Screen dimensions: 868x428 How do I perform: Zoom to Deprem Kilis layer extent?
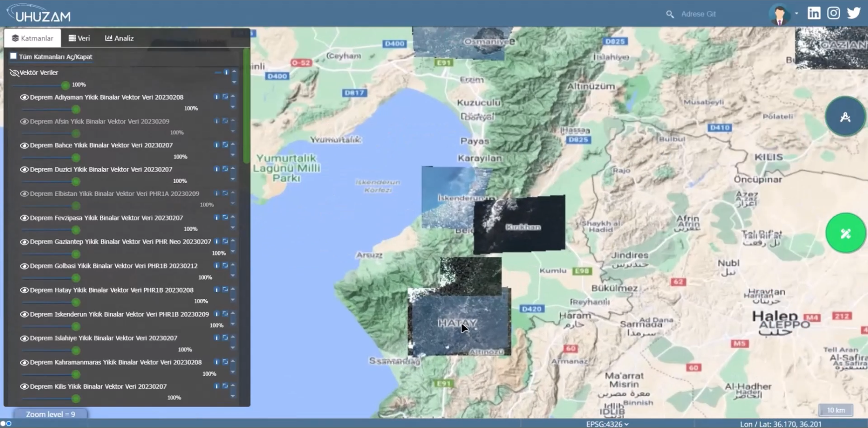(225, 385)
